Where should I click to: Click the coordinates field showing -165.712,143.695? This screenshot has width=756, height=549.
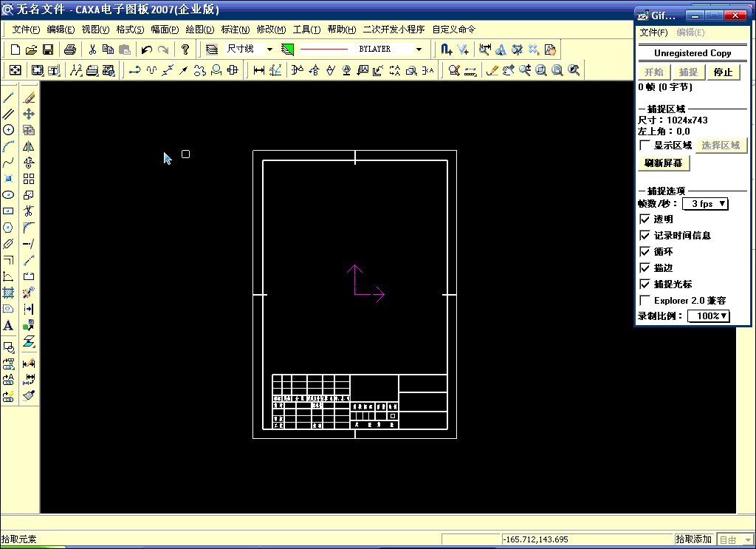pyautogui.click(x=587, y=539)
